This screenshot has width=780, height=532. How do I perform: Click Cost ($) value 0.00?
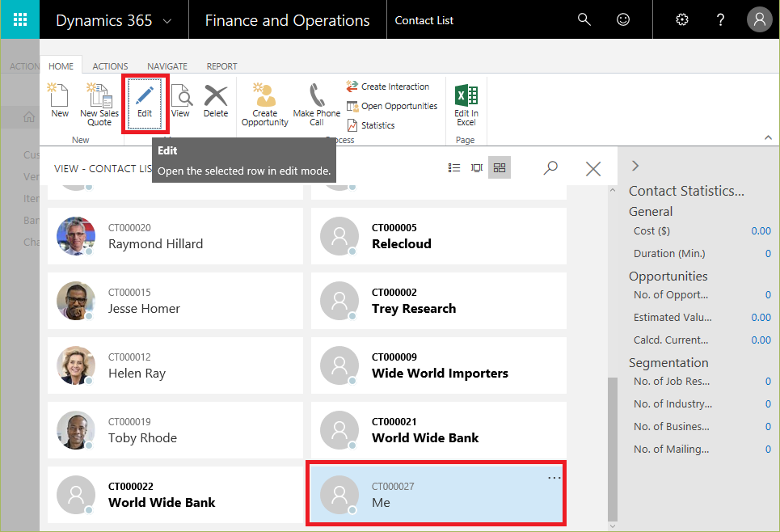(761, 231)
